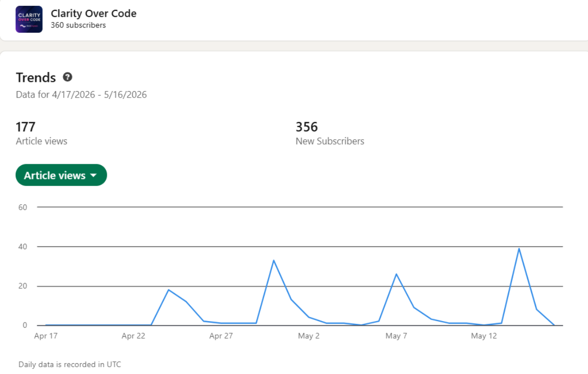Click the chart peak near April 30
588x374 pixels.
(273, 260)
